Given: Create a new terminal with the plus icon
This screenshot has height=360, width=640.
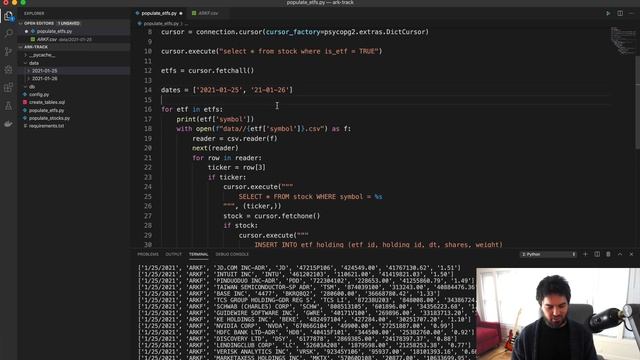Looking at the screenshot, I should [x=585, y=254].
